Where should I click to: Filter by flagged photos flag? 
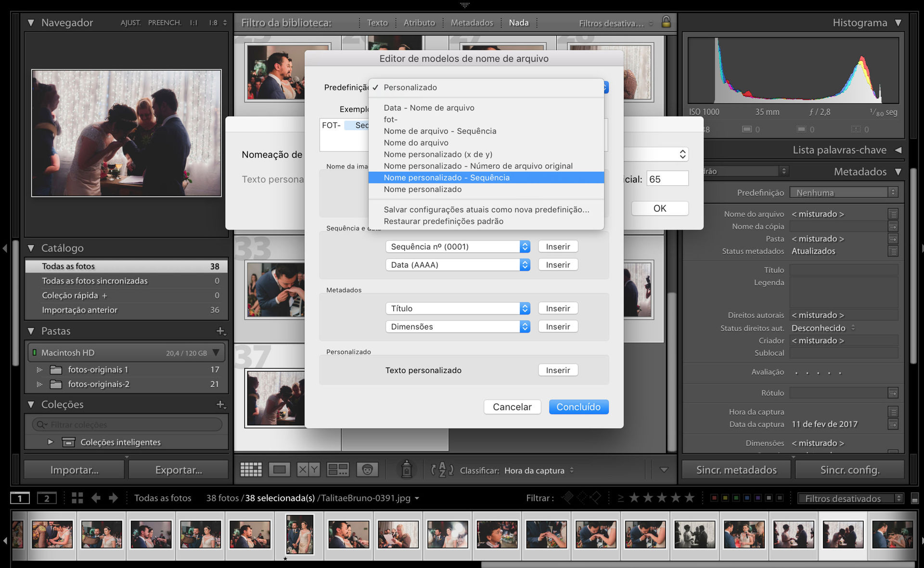point(568,498)
